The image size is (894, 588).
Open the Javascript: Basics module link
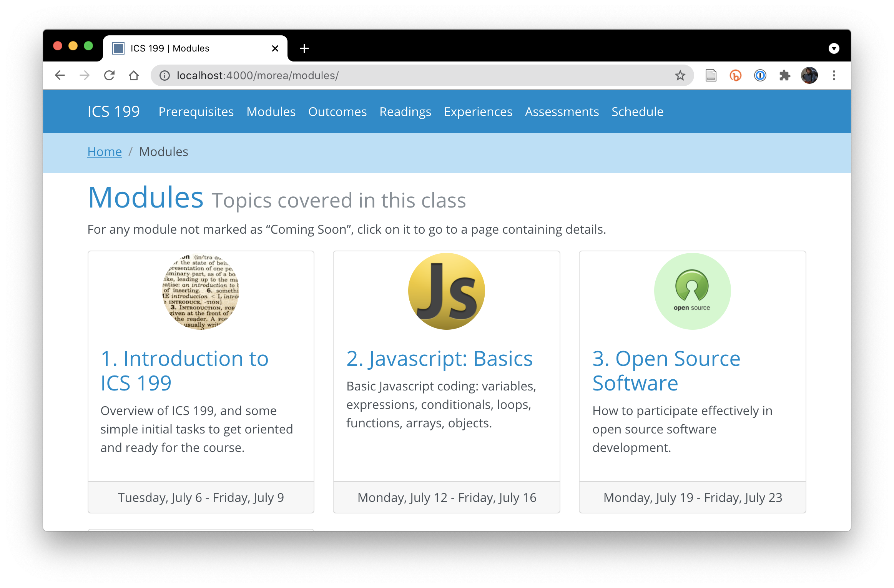(x=439, y=359)
